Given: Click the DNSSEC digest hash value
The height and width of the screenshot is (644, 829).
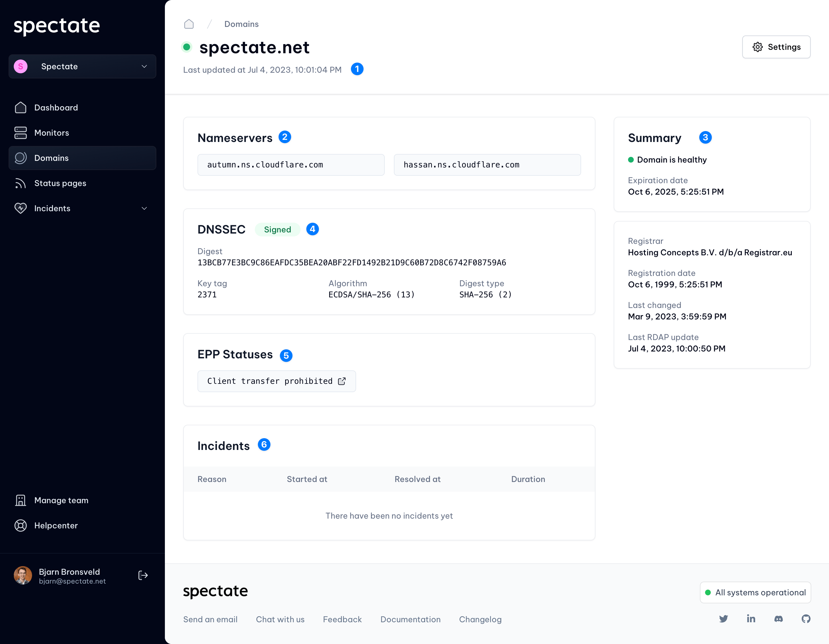Looking at the screenshot, I should point(352,263).
